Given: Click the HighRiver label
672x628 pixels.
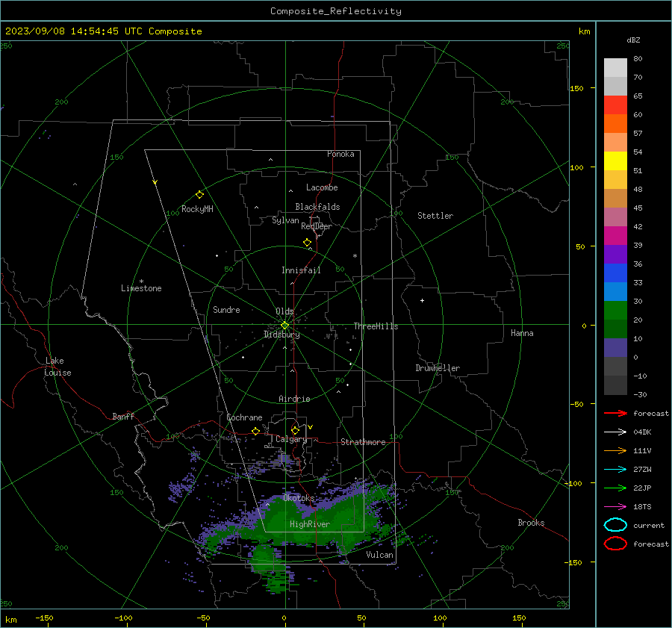Looking at the screenshot, I should click(310, 524).
